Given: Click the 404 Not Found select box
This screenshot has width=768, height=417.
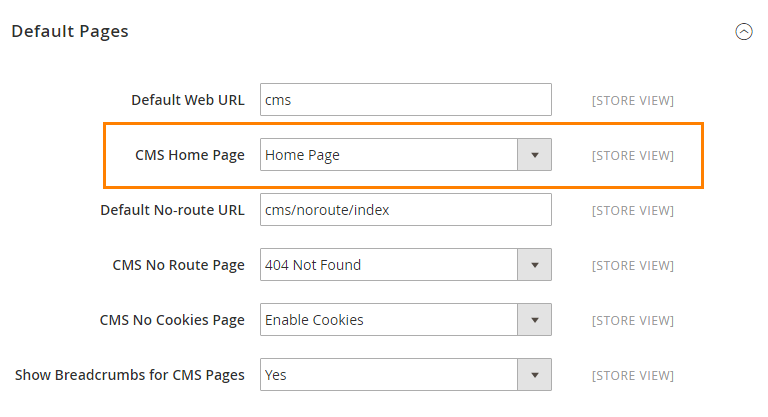Looking at the screenshot, I should (x=406, y=265).
